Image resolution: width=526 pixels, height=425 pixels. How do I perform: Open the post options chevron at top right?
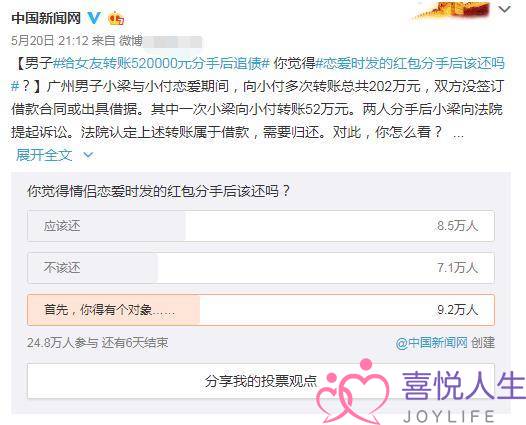505,10
